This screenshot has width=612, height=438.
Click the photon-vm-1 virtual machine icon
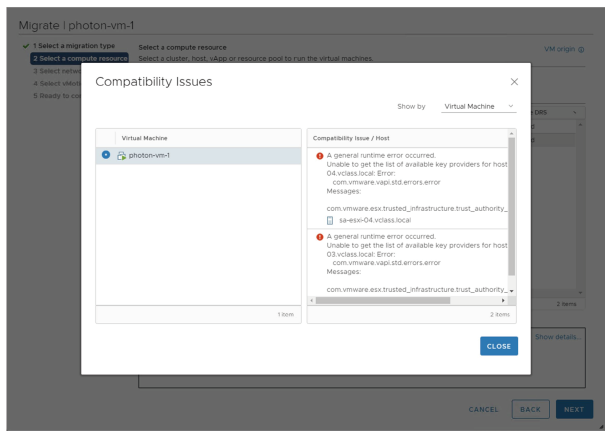(121, 156)
